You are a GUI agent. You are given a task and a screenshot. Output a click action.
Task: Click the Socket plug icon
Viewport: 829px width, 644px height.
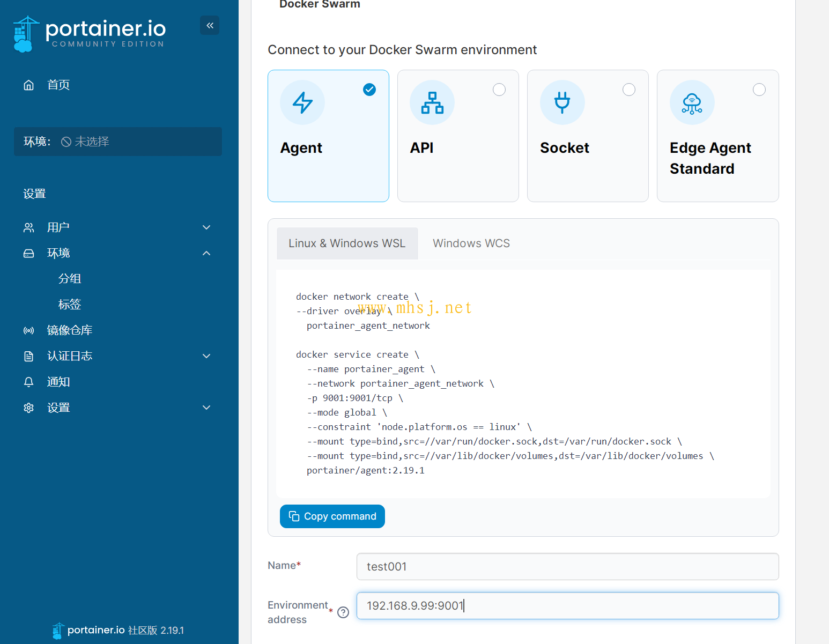click(x=562, y=102)
